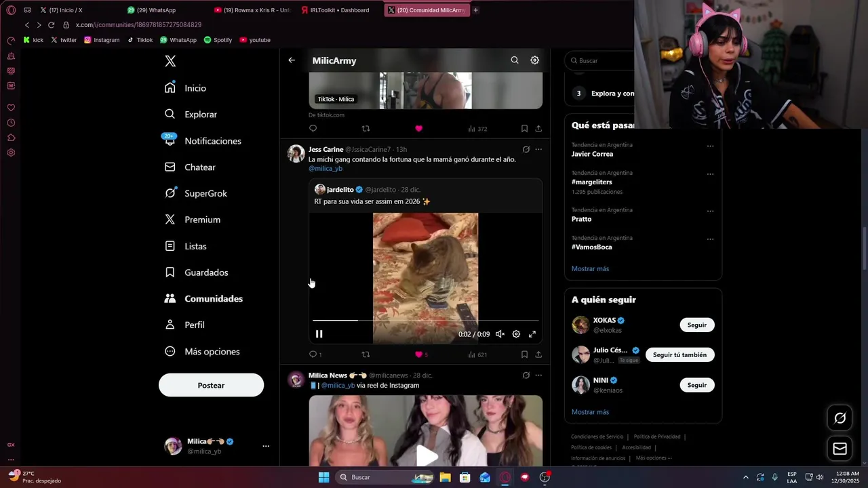Viewport: 868px width, 488px height.
Task: Go to Inicio in sidebar
Action: click(x=185, y=88)
